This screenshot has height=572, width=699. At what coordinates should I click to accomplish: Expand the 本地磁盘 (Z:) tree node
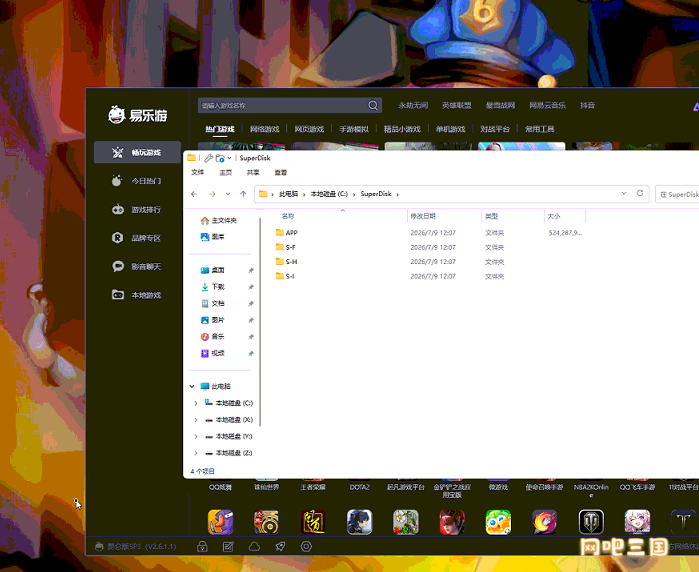tap(196, 453)
